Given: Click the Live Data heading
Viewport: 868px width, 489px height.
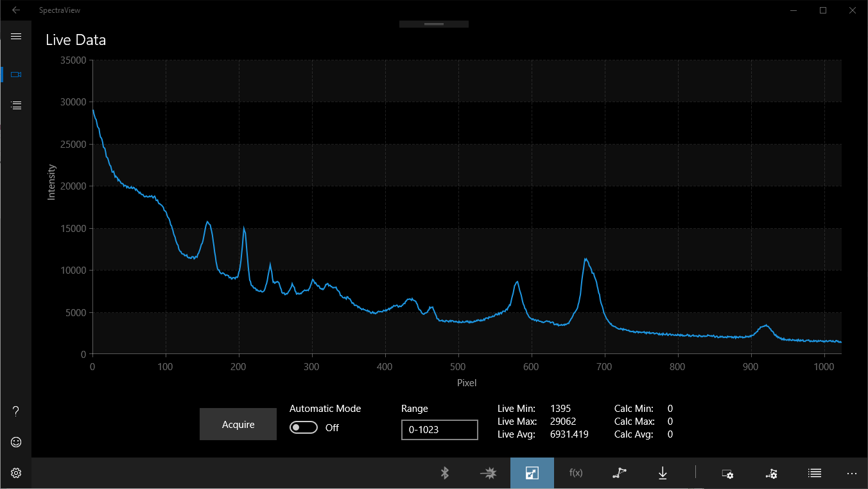Looking at the screenshot, I should (76, 40).
